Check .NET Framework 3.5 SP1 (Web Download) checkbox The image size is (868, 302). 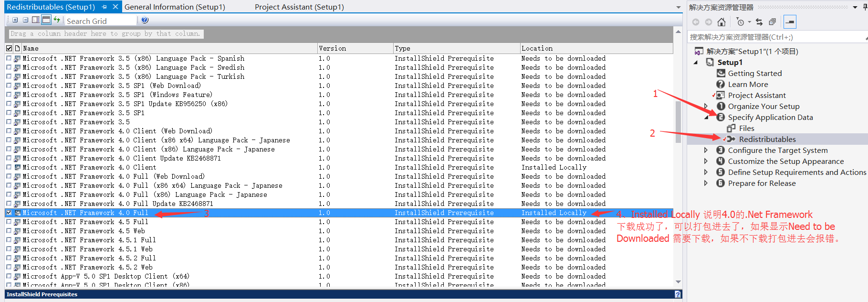click(9, 86)
